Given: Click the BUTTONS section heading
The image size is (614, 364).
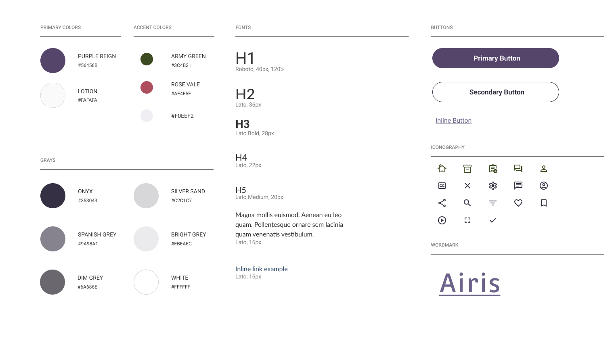Looking at the screenshot, I should (x=442, y=27).
